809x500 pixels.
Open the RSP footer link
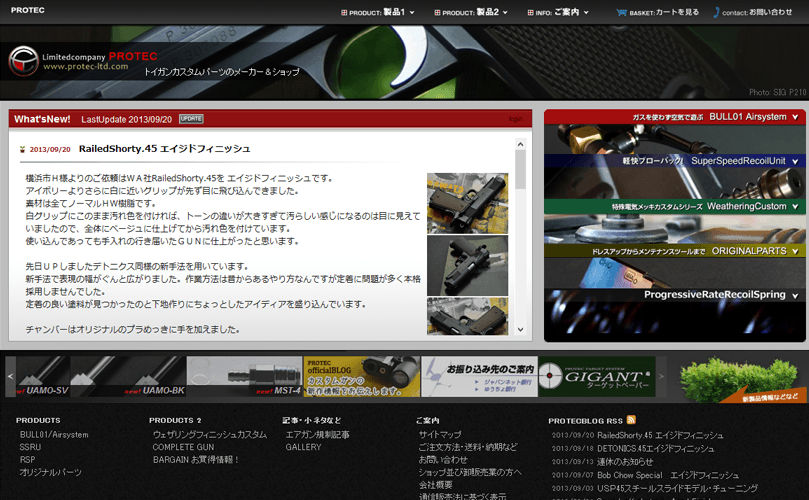(27, 460)
